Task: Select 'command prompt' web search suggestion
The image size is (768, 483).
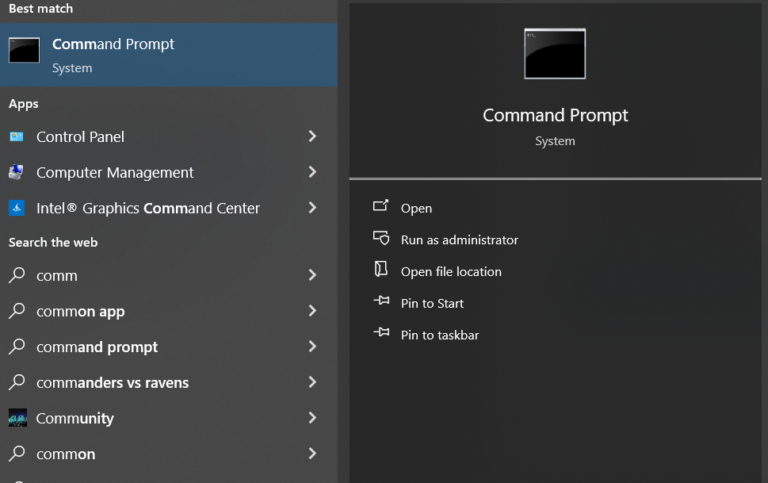Action: (97, 347)
